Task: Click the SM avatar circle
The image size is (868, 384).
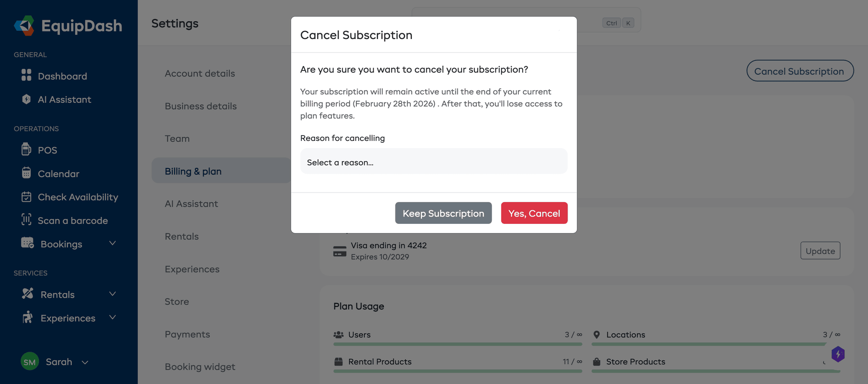Action: point(29,361)
